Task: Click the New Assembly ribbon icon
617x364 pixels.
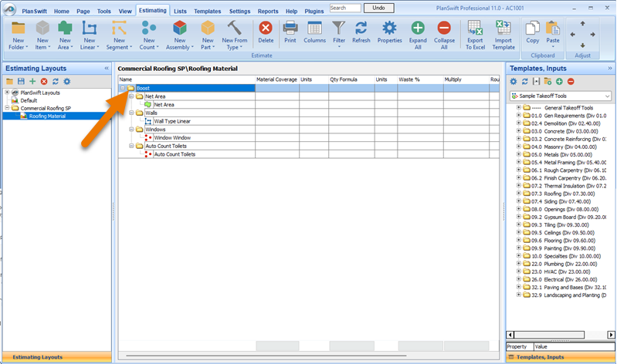Action: [180, 29]
